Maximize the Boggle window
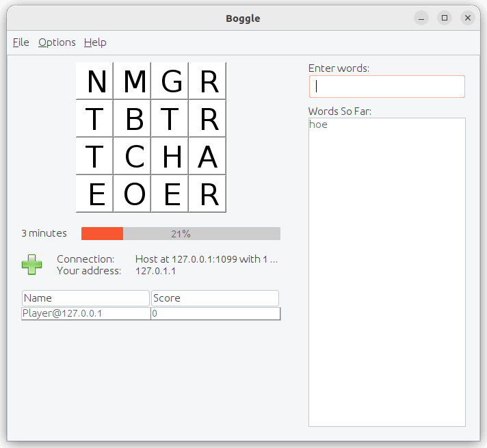This screenshot has height=448, width=487. pos(445,18)
